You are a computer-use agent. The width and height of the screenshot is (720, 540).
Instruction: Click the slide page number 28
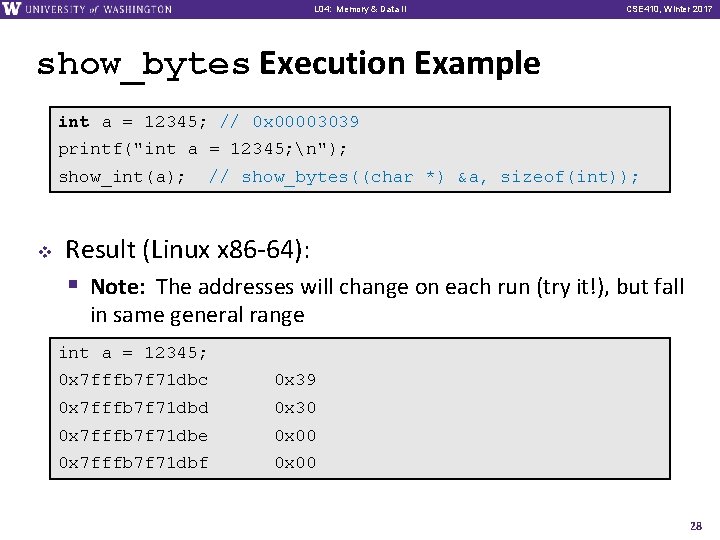point(696,526)
